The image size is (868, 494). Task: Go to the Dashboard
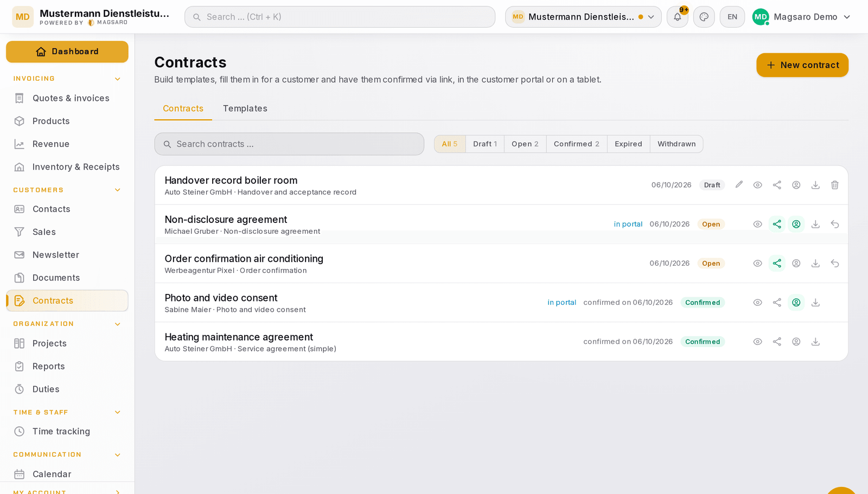tap(67, 52)
